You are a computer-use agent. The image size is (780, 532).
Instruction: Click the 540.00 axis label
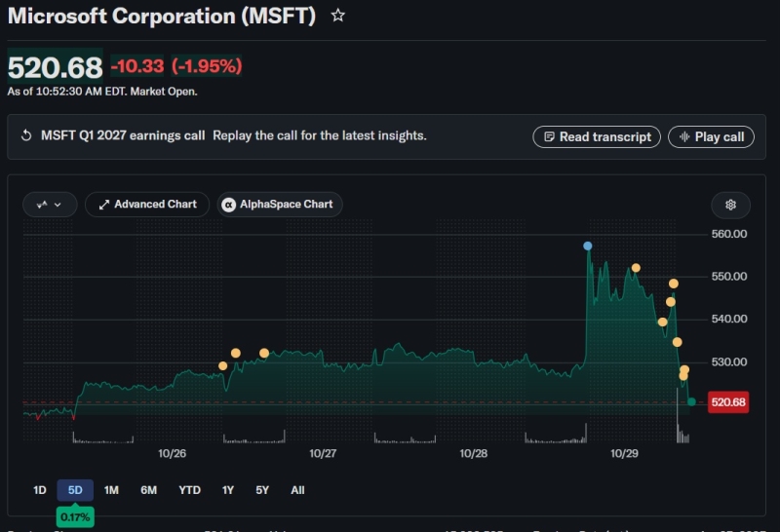click(729, 319)
